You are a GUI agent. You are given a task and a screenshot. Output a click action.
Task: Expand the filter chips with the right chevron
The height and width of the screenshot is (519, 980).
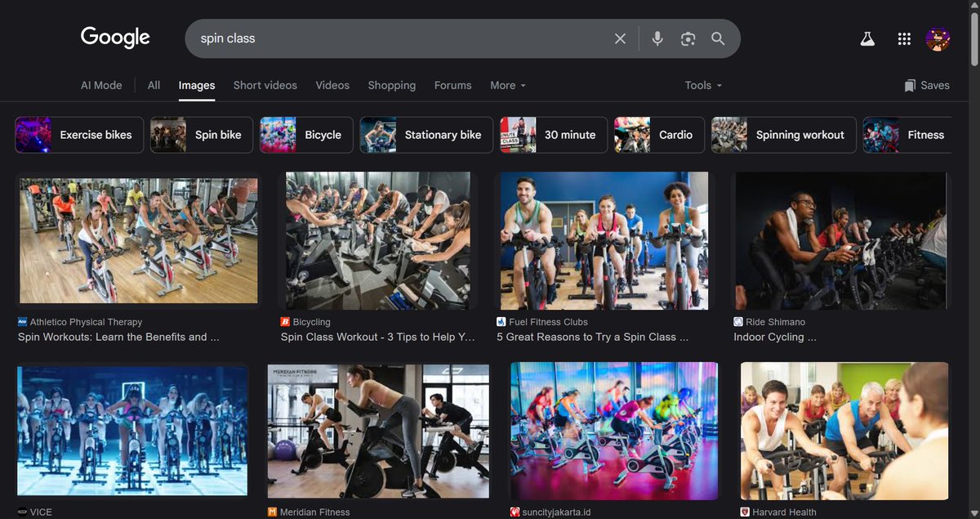tap(969, 135)
